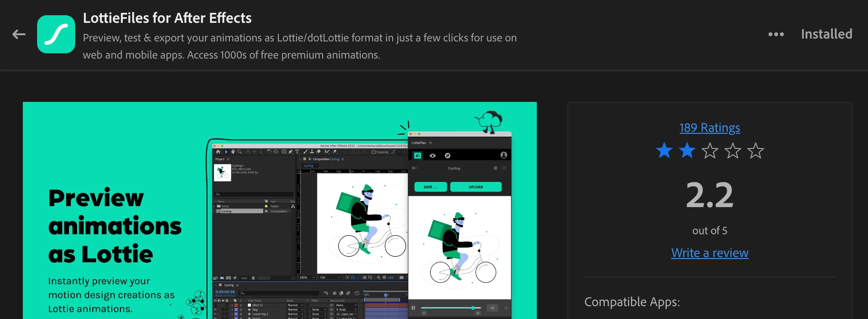Screen dimensions: 868x319
Task: Open the 189 Ratings link
Action: coord(710,128)
